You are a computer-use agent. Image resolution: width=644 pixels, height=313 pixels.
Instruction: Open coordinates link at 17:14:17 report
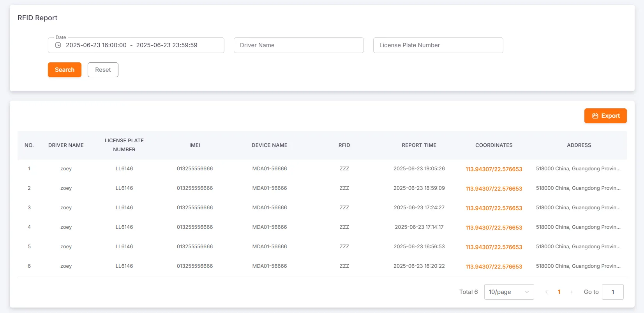[x=494, y=228]
